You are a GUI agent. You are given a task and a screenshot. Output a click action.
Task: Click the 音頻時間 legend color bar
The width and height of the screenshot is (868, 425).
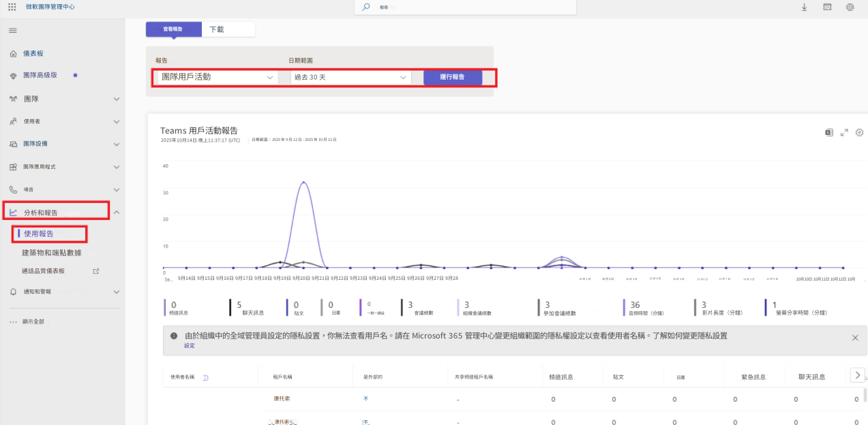624,309
